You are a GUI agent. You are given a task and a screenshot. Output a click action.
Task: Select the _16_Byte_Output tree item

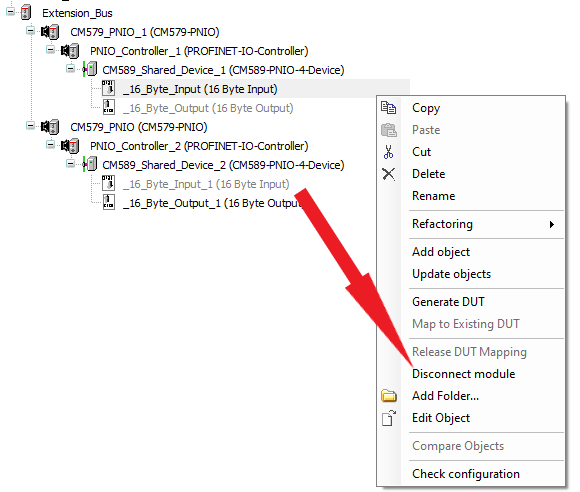208,108
